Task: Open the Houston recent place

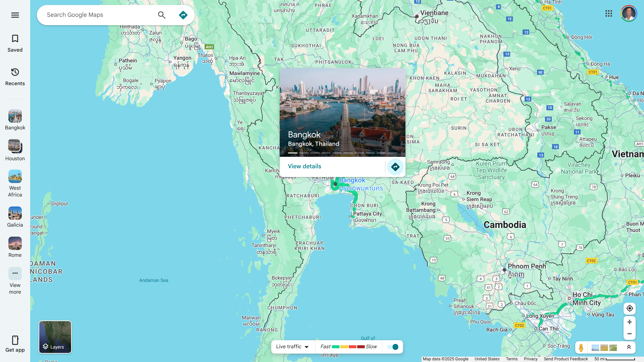Action: click(15, 150)
